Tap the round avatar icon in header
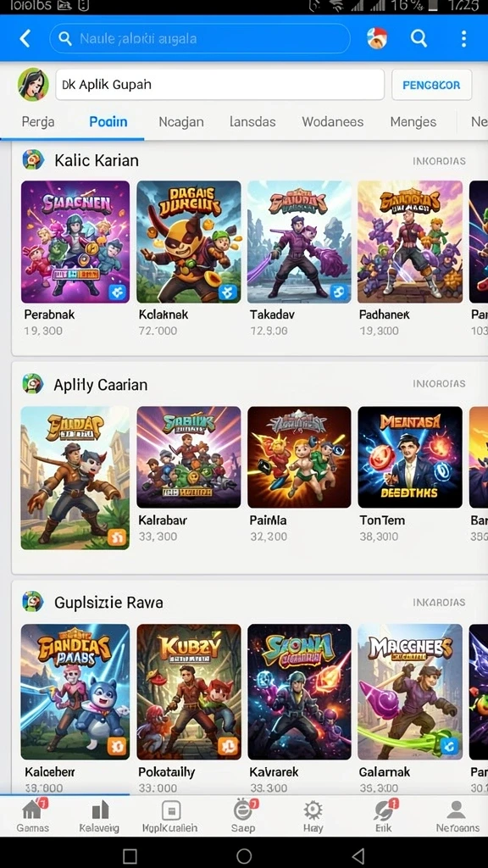This screenshot has width=488, height=868. [377, 38]
